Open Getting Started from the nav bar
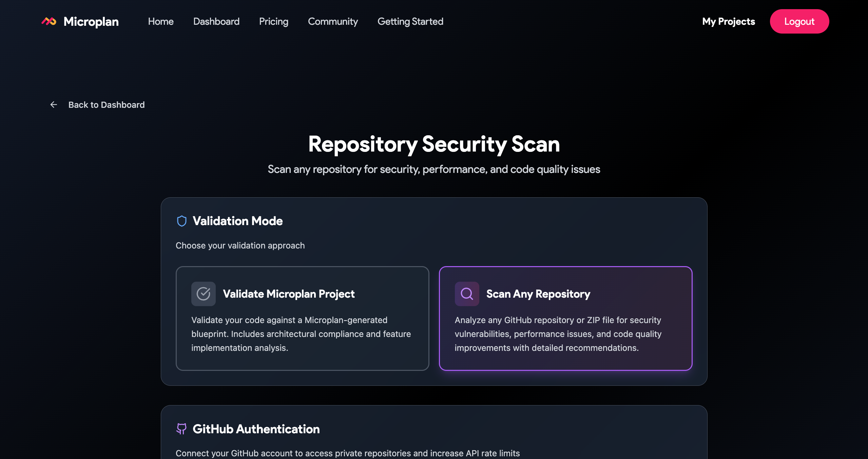Viewport: 868px width, 459px height. [410, 21]
